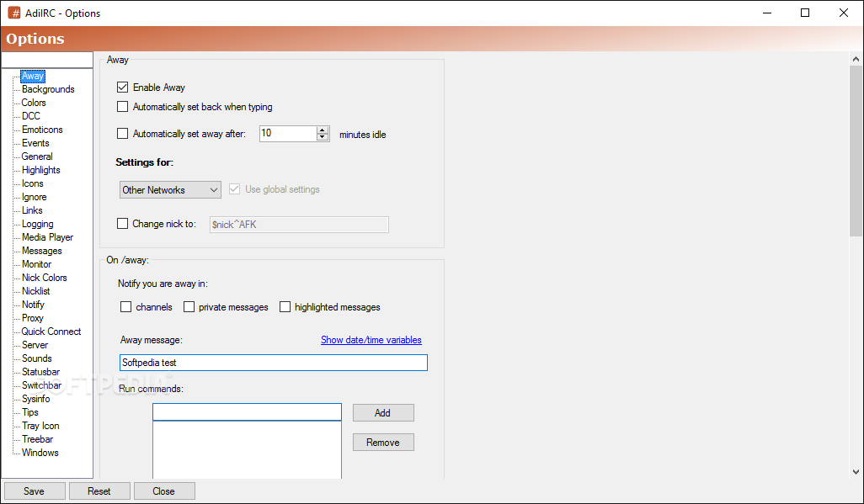Select Logging in the options tree
The height and width of the screenshot is (504, 864).
click(x=37, y=224)
